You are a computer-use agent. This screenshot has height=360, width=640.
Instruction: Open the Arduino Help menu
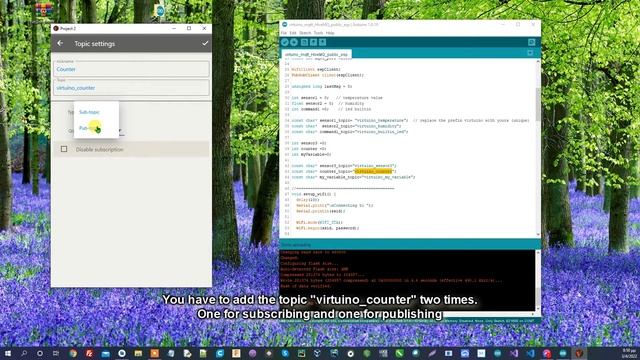pyautogui.click(x=330, y=33)
